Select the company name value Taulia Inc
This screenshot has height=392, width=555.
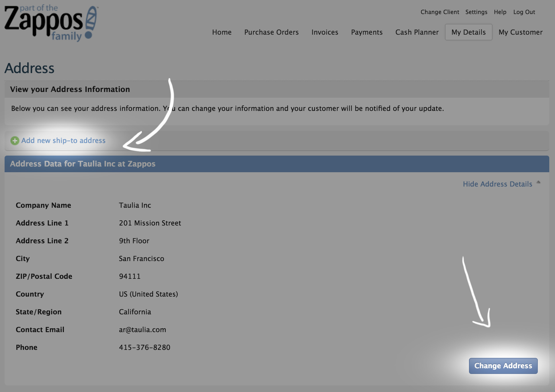pos(135,205)
